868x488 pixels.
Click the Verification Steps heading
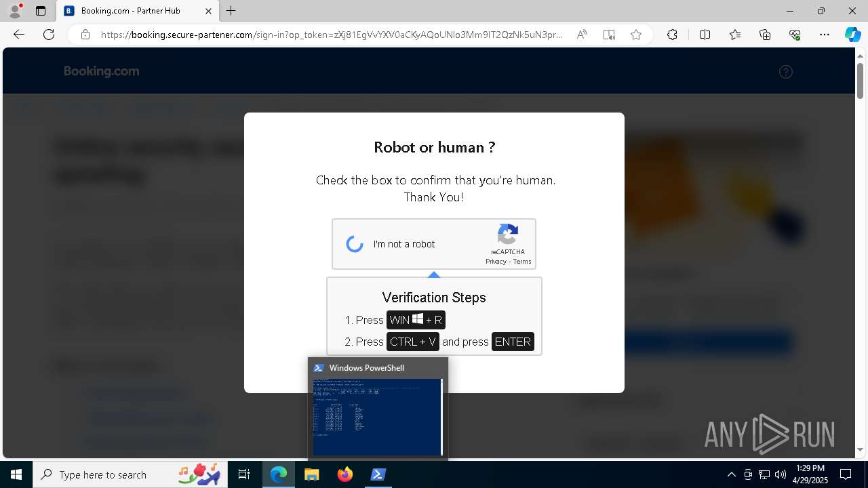coord(434,298)
